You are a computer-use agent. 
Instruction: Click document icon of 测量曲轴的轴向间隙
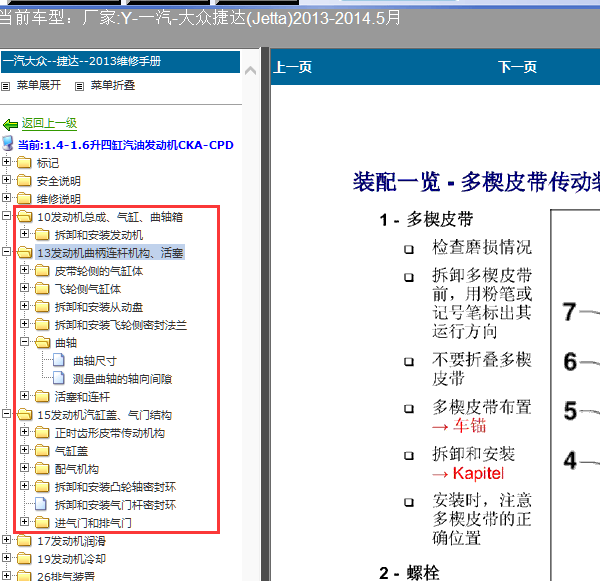point(59,378)
